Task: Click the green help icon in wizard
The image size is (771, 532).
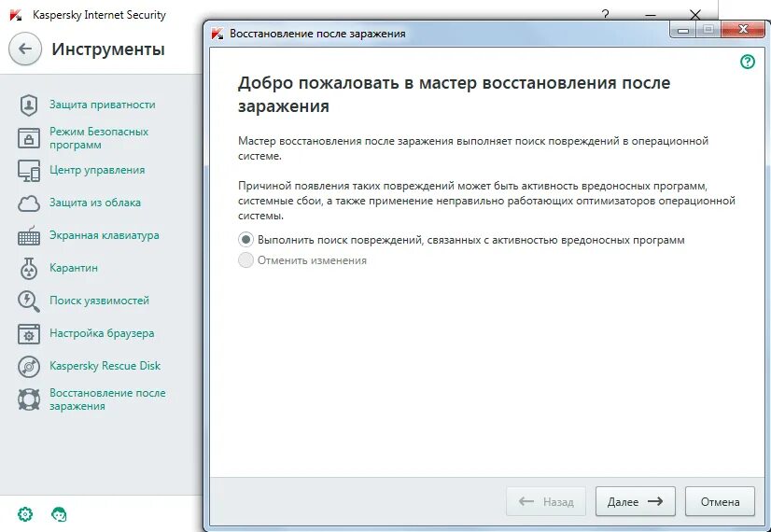Action: click(748, 62)
